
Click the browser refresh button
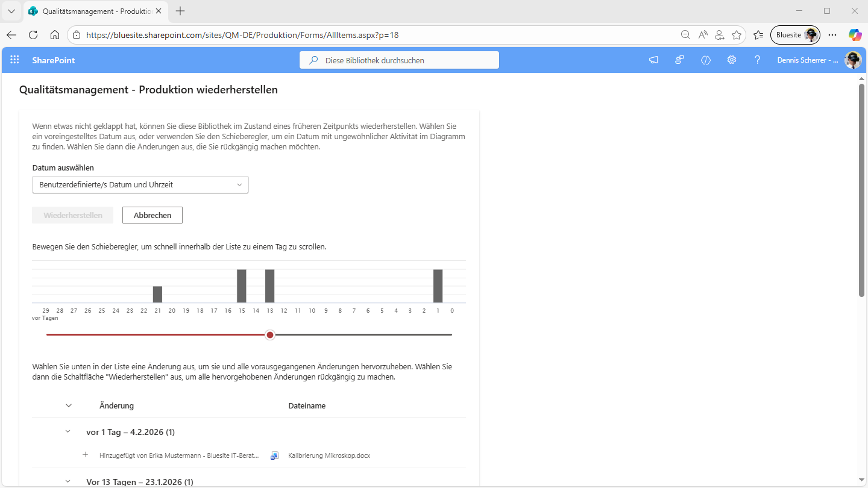click(x=33, y=35)
